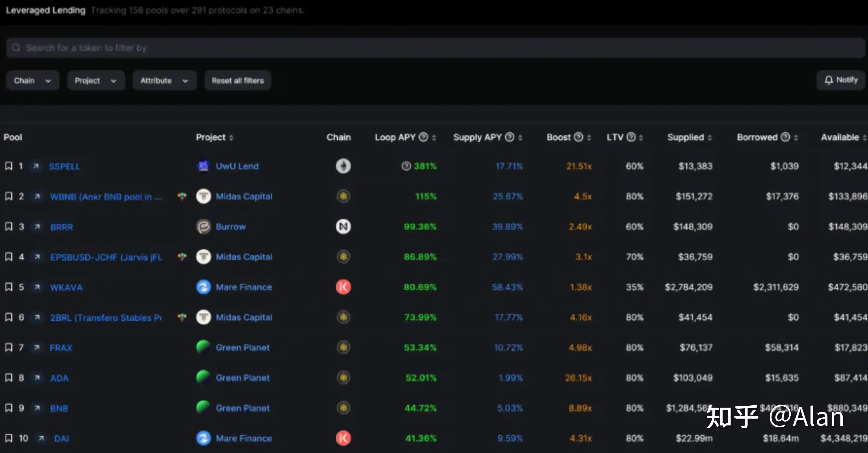Click the info icon beside 381% Loop APY
The image size is (868, 453).
406,166
